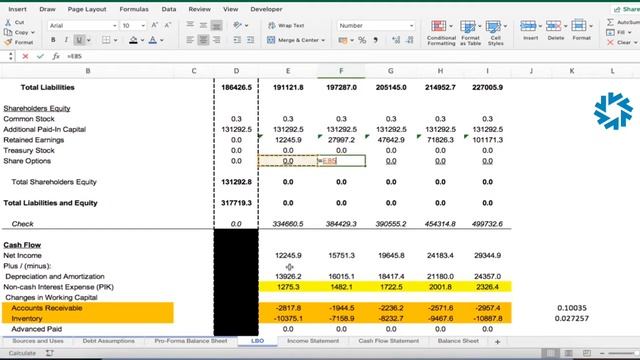Click the Borders icon
The height and width of the screenshot is (360, 640).
pos(106,40)
